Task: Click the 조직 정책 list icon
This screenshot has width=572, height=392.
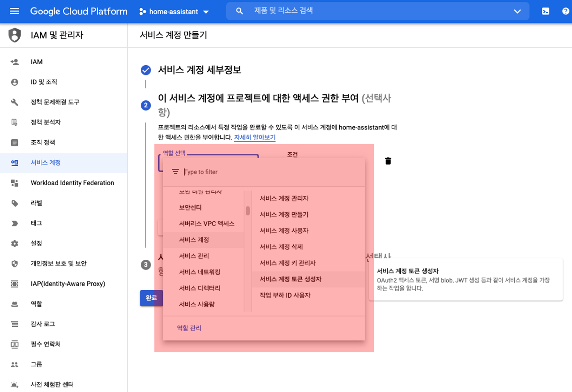Action: tap(15, 143)
